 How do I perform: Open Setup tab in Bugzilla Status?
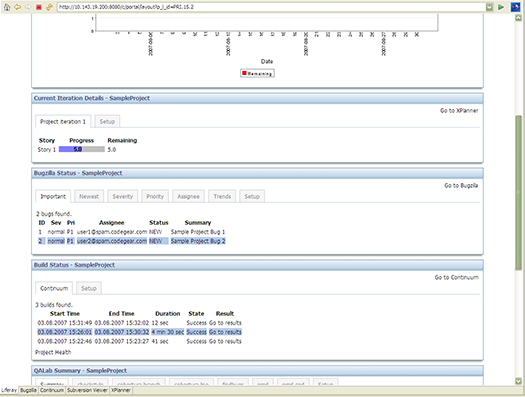252,196
